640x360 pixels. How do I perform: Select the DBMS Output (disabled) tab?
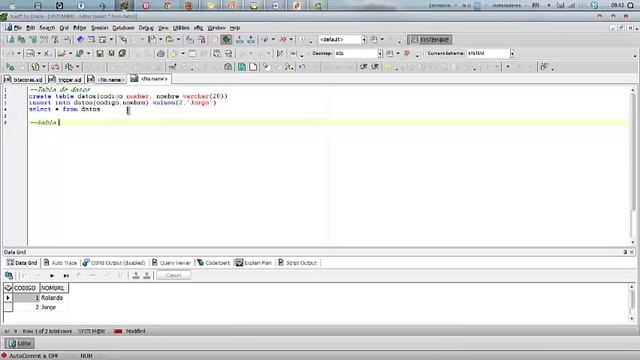pyautogui.click(x=114, y=263)
